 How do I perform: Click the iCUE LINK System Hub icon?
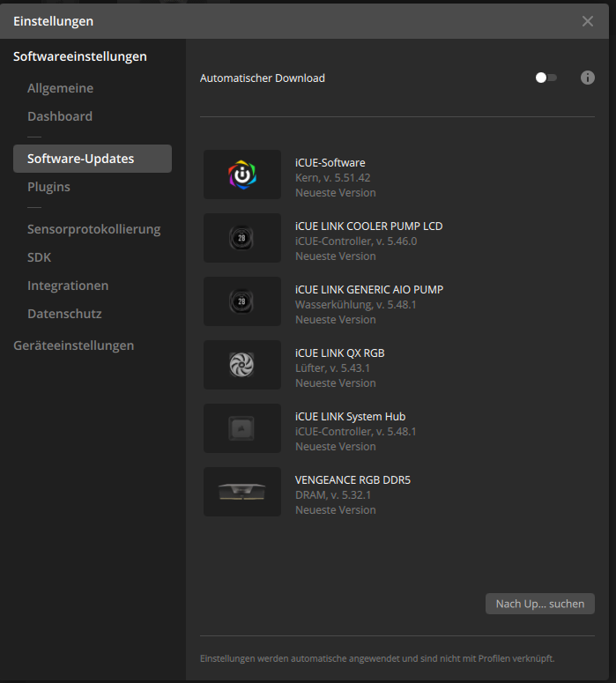242,428
